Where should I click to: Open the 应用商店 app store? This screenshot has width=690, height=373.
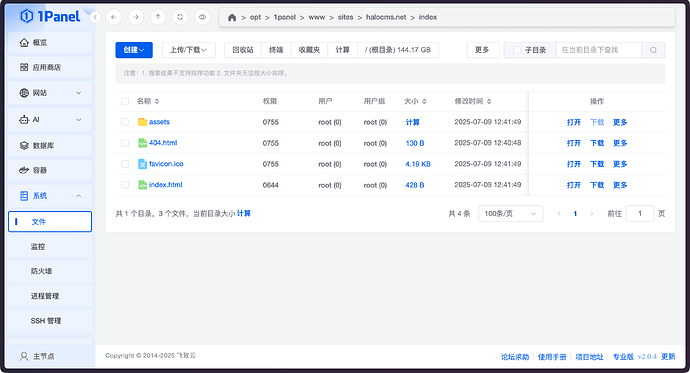50,67
